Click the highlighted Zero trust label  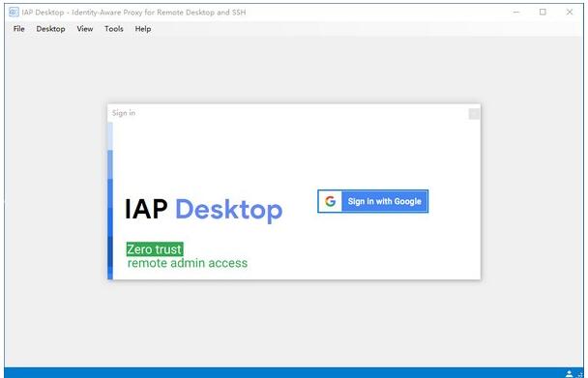coord(155,249)
